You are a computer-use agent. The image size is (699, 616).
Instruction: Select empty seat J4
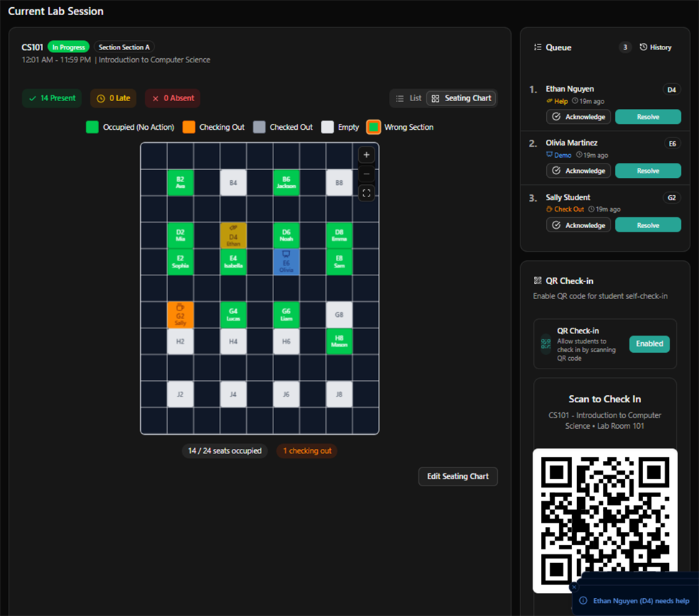tap(233, 394)
